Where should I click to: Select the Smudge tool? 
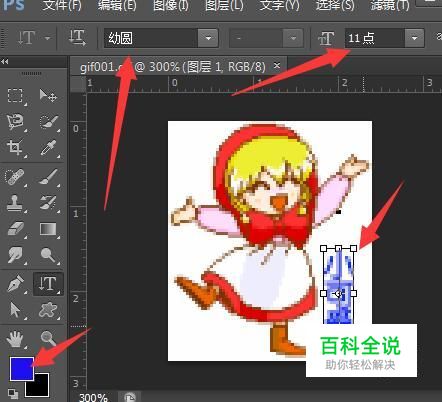[15, 255]
